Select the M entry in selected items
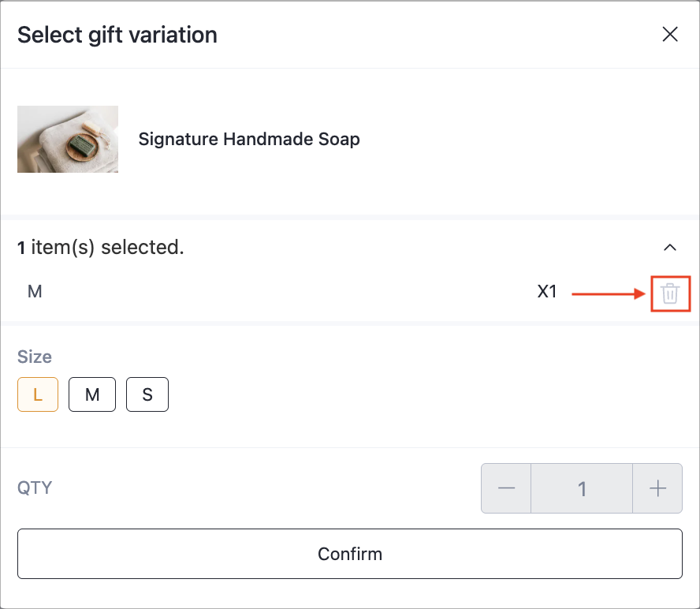 (x=35, y=292)
